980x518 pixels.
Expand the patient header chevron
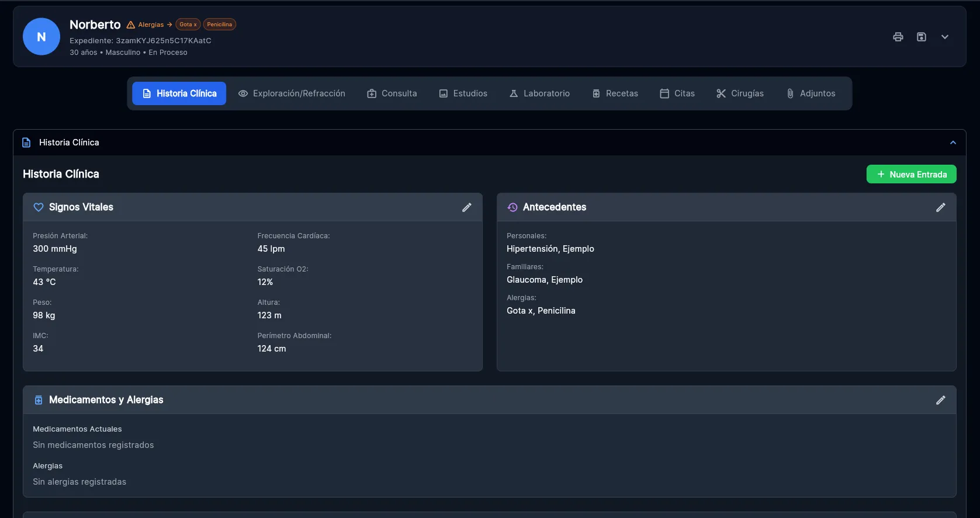(945, 37)
